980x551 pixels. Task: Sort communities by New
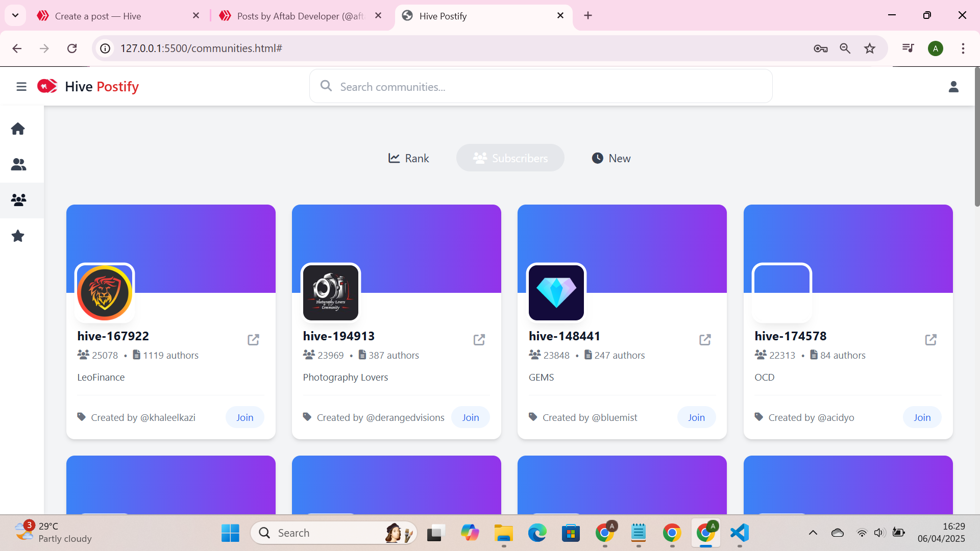[x=611, y=158]
